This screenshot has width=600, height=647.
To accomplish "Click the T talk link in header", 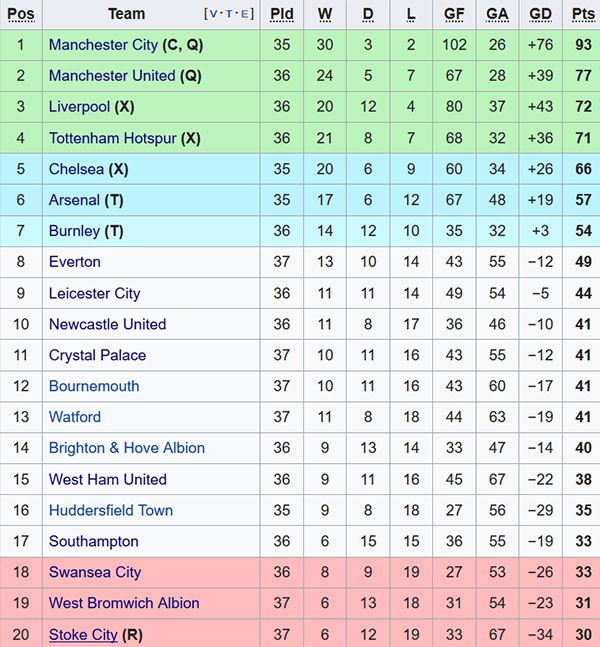I will tap(229, 14).
